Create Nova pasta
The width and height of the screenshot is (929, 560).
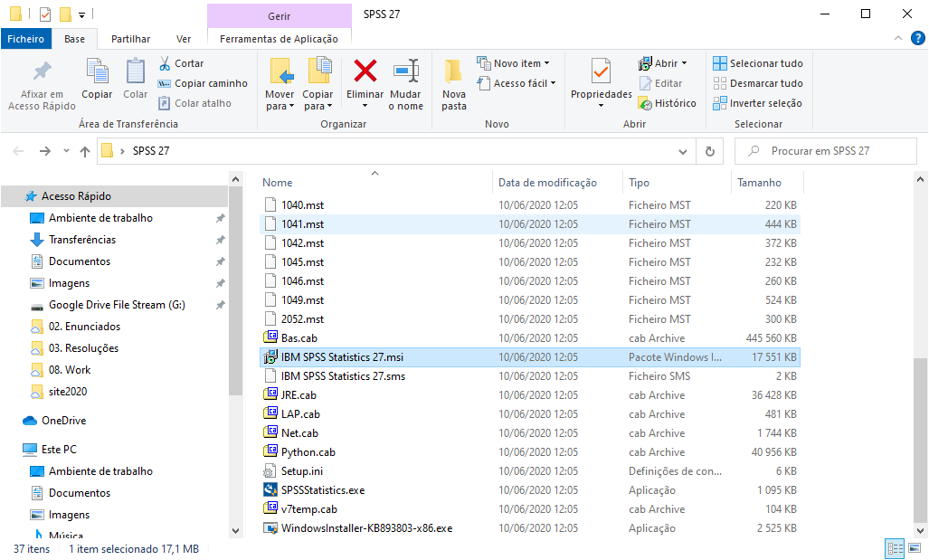pos(454,84)
